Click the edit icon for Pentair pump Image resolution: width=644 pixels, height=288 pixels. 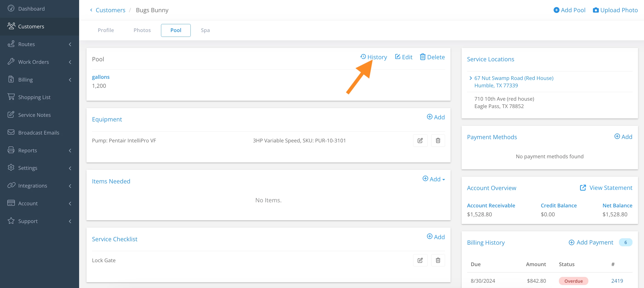click(420, 141)
